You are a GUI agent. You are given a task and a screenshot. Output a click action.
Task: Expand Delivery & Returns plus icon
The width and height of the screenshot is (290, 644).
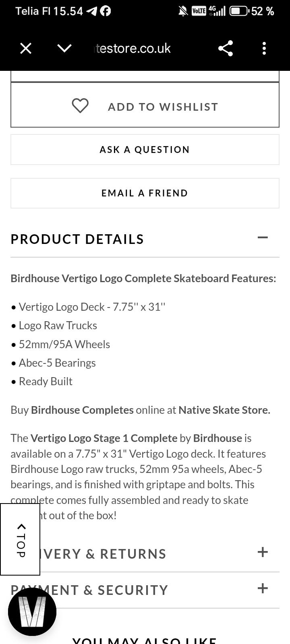263,552
